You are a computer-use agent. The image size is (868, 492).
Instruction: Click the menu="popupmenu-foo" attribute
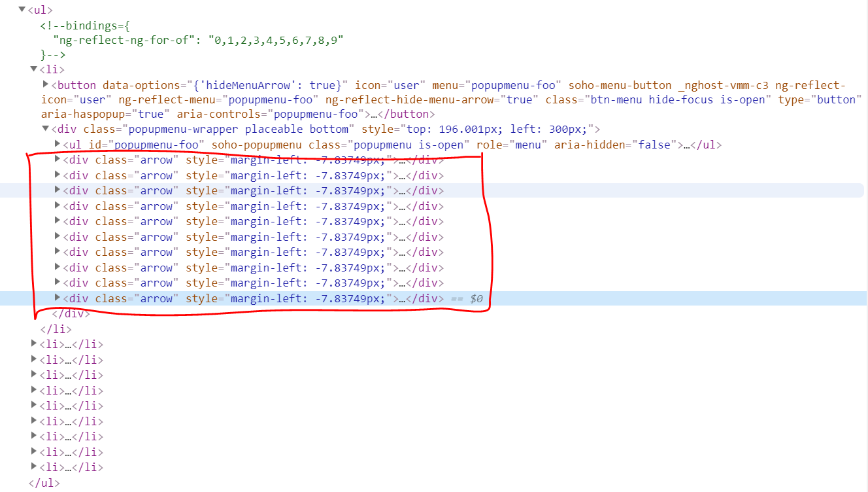tap(497, 85)
